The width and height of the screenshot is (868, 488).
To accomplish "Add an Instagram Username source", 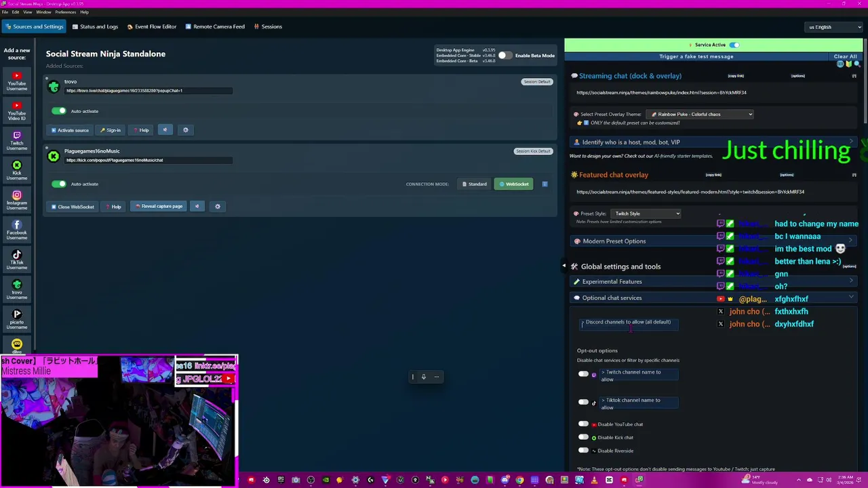I will click(17, 201).
